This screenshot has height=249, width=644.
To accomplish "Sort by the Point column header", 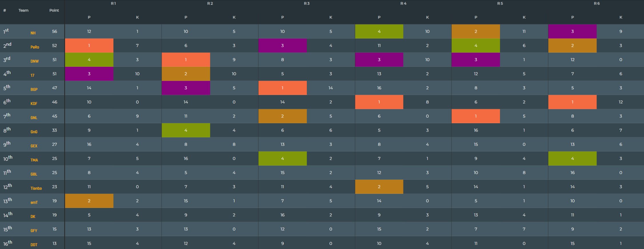I will click(54, 11).
